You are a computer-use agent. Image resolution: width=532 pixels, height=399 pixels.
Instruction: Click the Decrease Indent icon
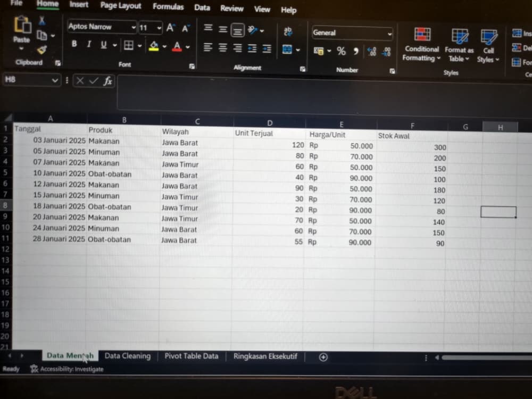[x=252, y=49]
